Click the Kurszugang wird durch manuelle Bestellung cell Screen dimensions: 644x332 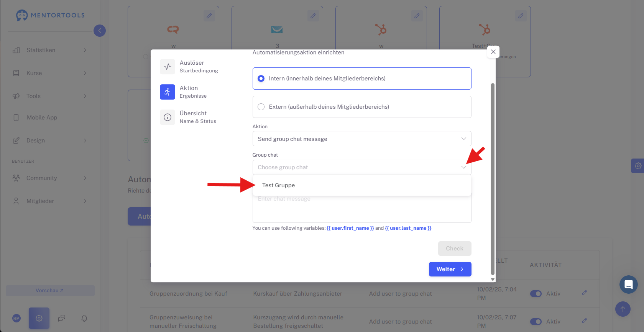[x=299, y=322]
